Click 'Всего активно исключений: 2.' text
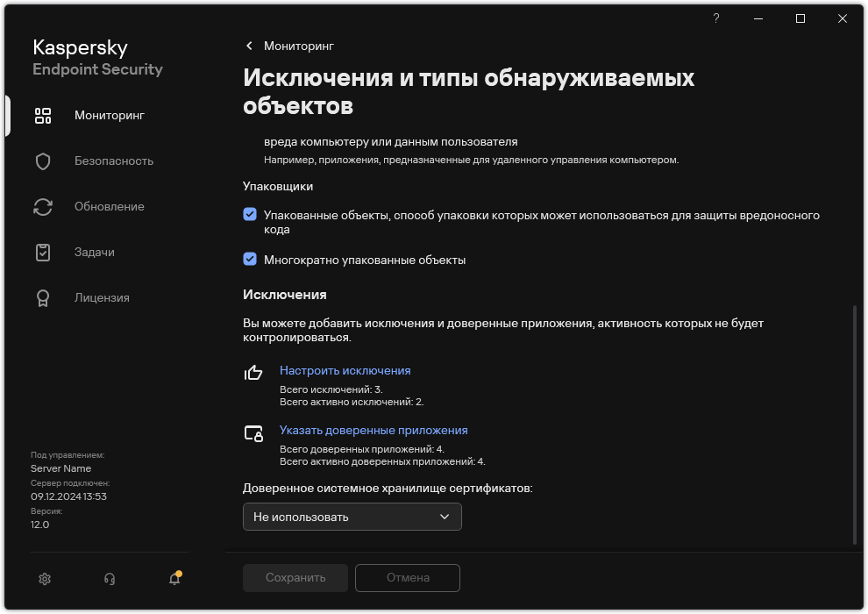 click(x=352, y=402)
